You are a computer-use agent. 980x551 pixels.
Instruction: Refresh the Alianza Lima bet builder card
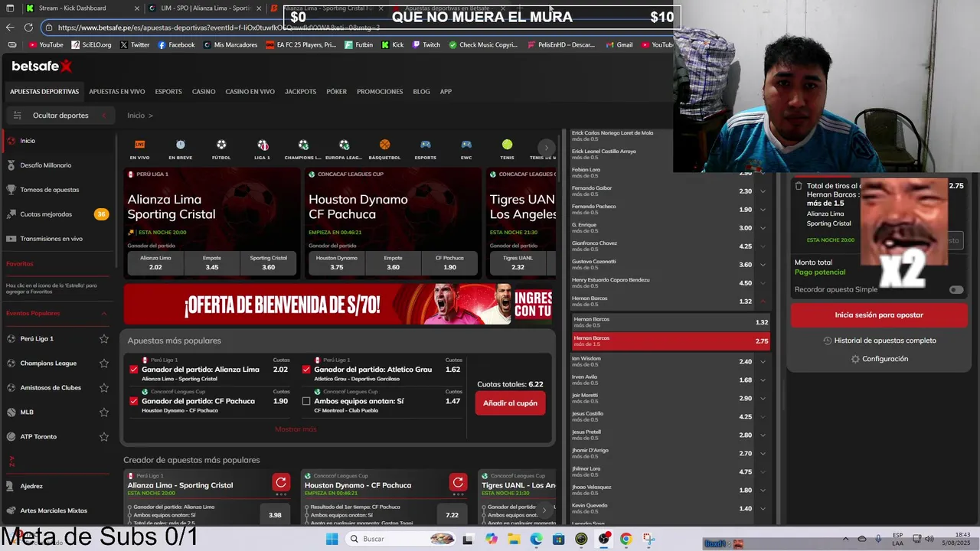pyautogui.click(x=281, y=482)
